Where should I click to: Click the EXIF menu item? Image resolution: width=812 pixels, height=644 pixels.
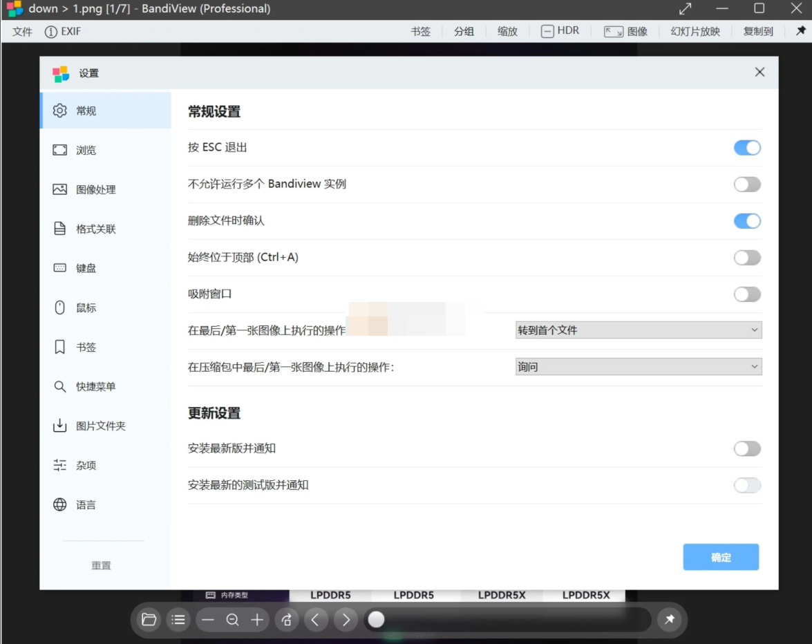pos(64,31)
